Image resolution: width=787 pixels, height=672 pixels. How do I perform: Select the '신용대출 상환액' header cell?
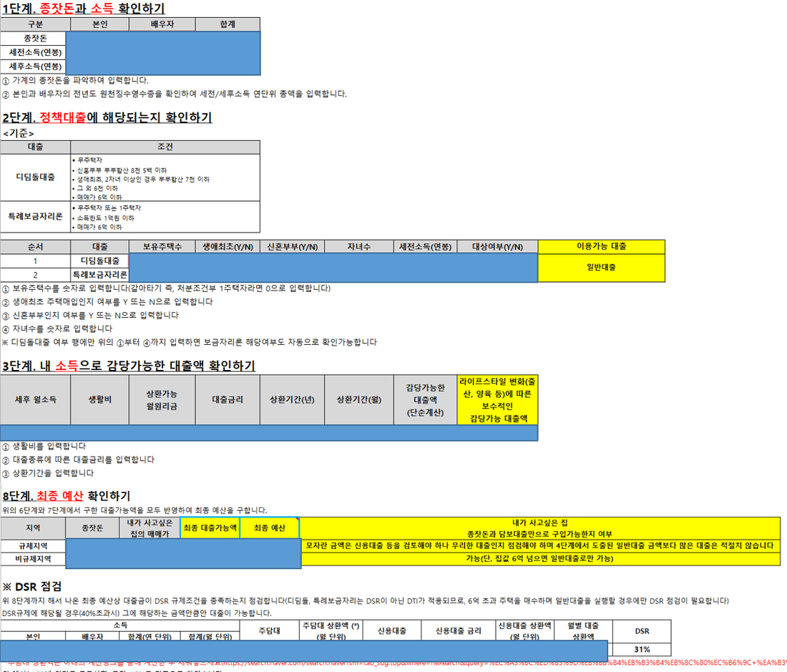tap(524, 630)
